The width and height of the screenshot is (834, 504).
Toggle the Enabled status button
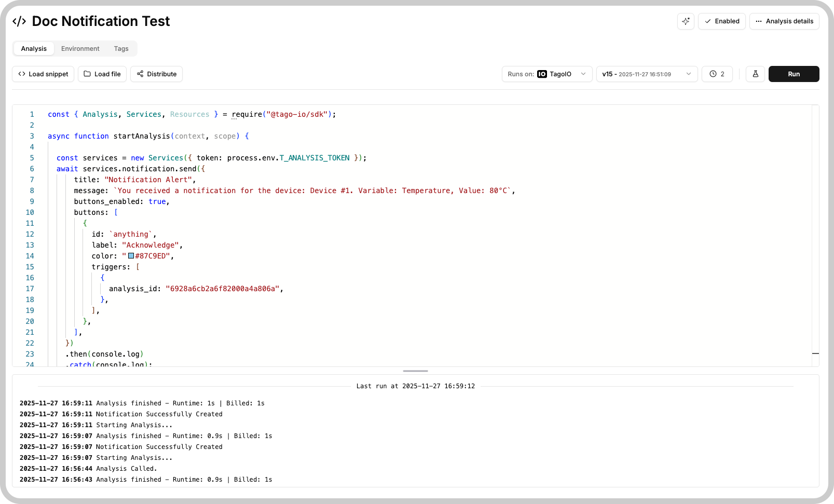[722, 21]
